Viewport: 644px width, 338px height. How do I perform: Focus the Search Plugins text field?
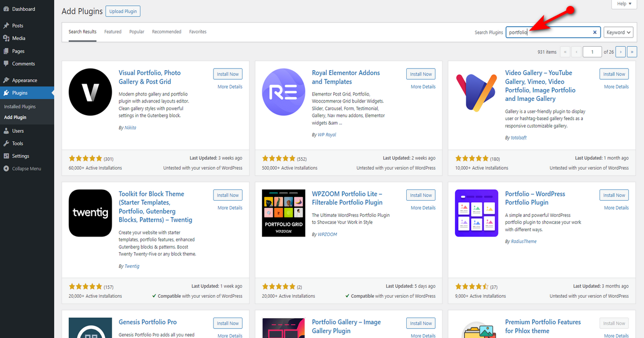click(x=553, y=32)
